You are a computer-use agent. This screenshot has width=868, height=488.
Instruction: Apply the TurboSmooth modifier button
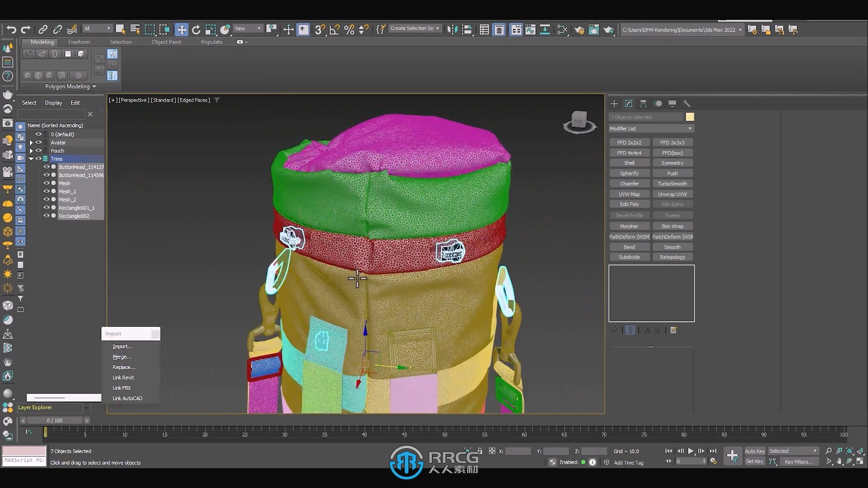(672, 184)
